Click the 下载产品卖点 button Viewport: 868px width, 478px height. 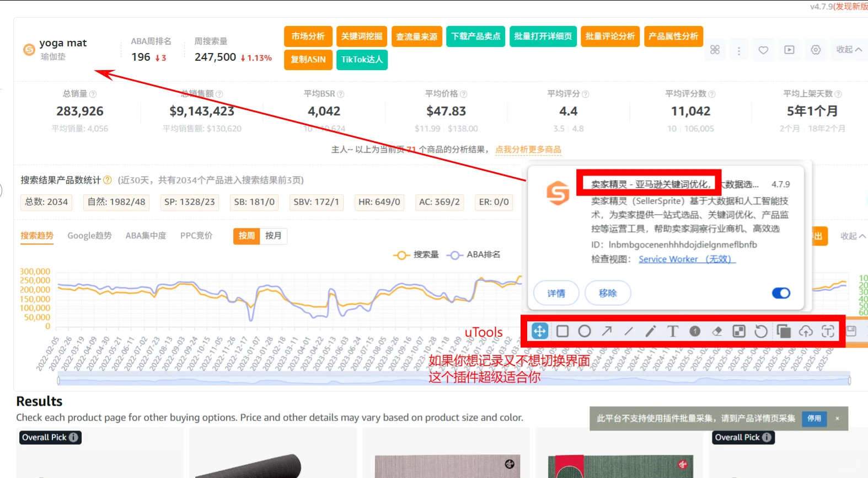pos(476,36)
